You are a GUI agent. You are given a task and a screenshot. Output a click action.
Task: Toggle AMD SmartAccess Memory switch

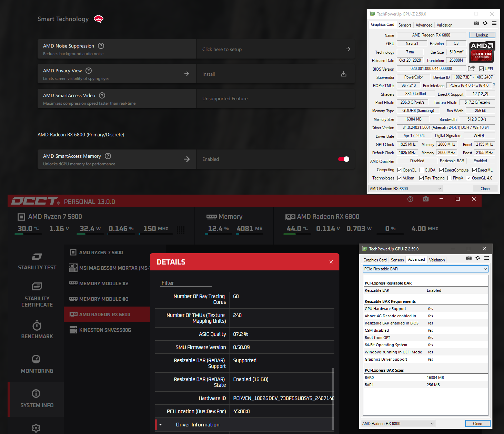pyautogui.click(x=344, y=159)
